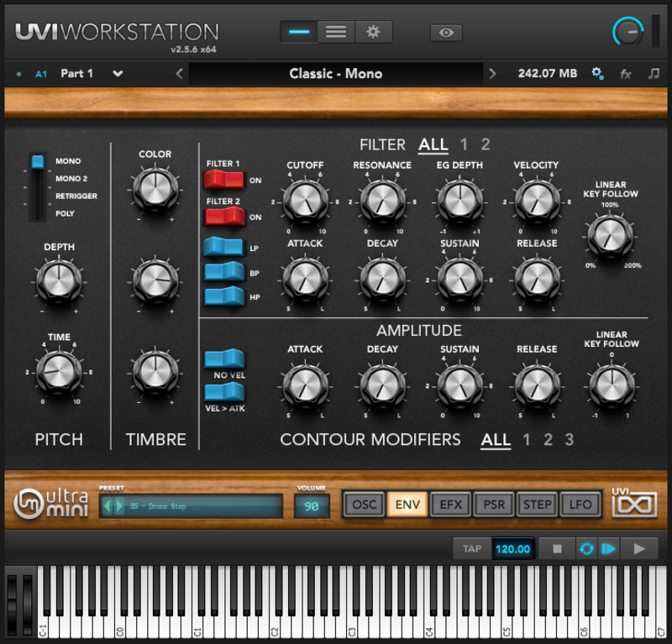The image size is (672, 644).
Task: Click the music note icon
Action: [x=654, y=74]
